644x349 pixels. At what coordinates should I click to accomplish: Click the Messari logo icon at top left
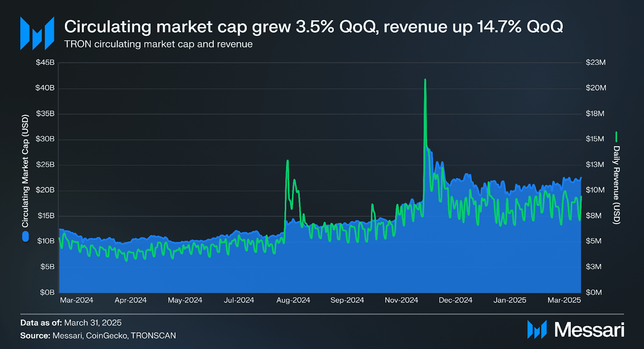pos(37,33)
